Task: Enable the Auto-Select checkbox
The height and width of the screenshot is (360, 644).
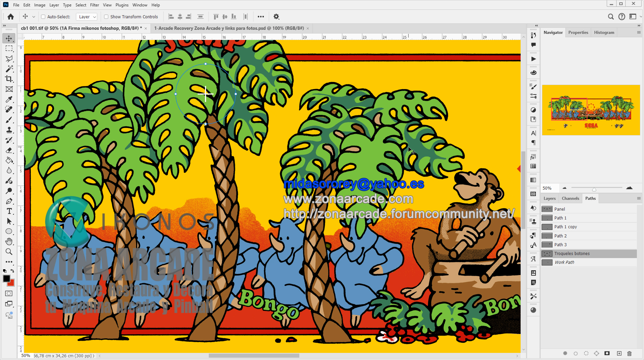Action: [x=43, y=17]
